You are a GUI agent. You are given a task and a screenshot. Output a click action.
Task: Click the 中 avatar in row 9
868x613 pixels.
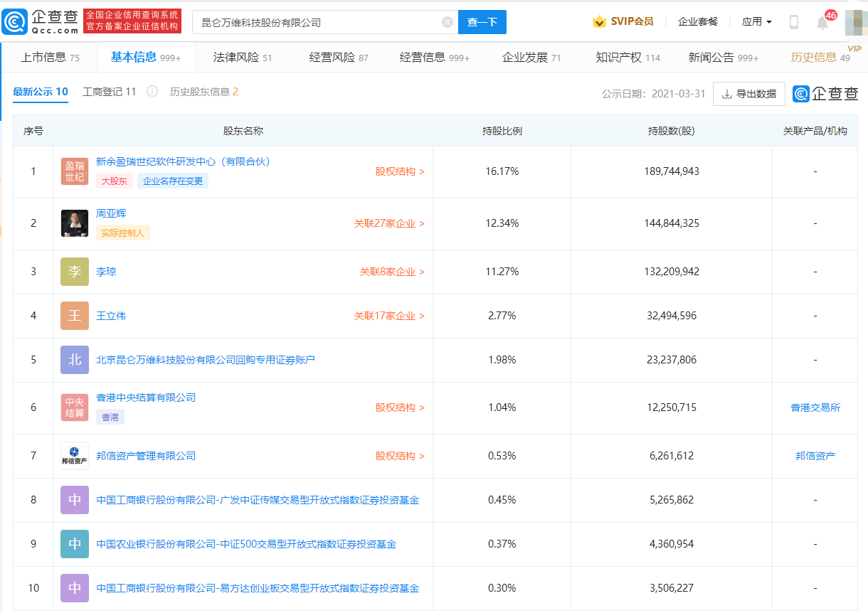75,544
